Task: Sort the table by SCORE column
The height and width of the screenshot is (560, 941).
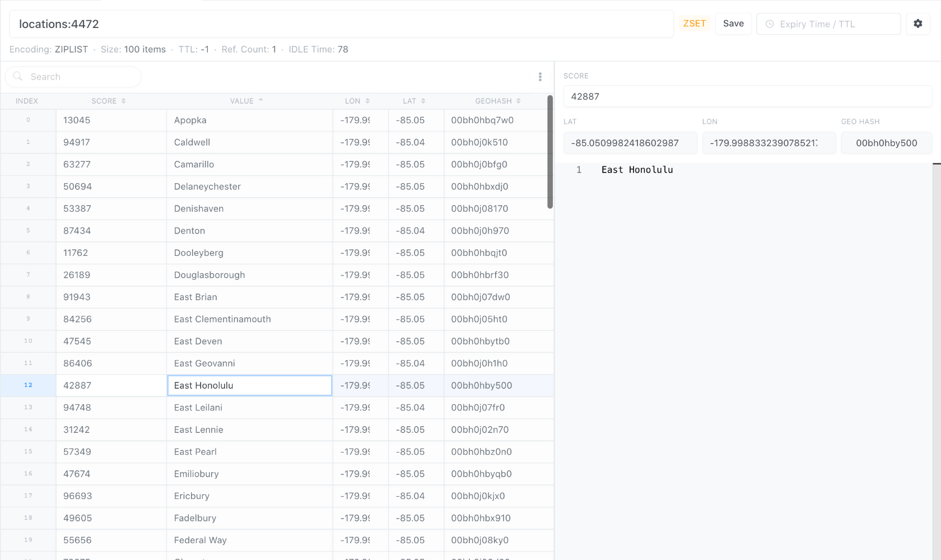Action: click(x=109, y=101)
